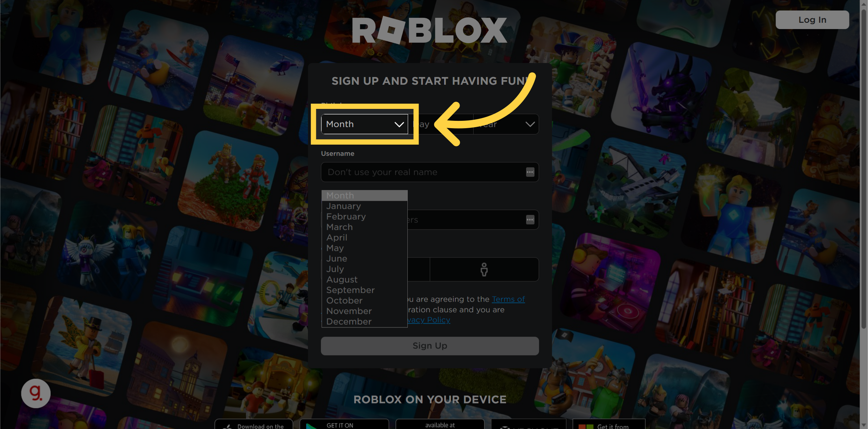Select December from month dropdown list
This screenshot has height=429, width=868.
348,321
